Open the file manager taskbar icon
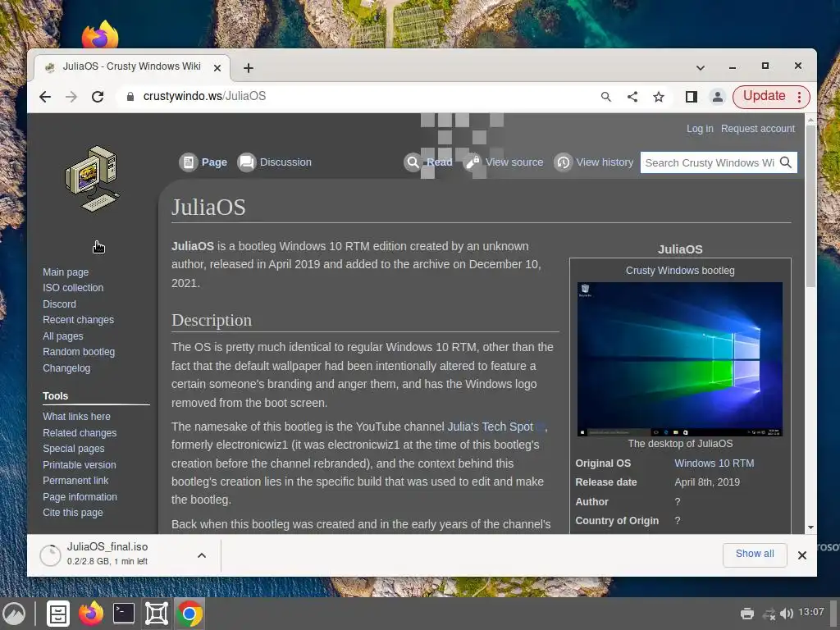The width and height of the screenshot is (840, 630). pyautogui.click(x=58, y=614)
